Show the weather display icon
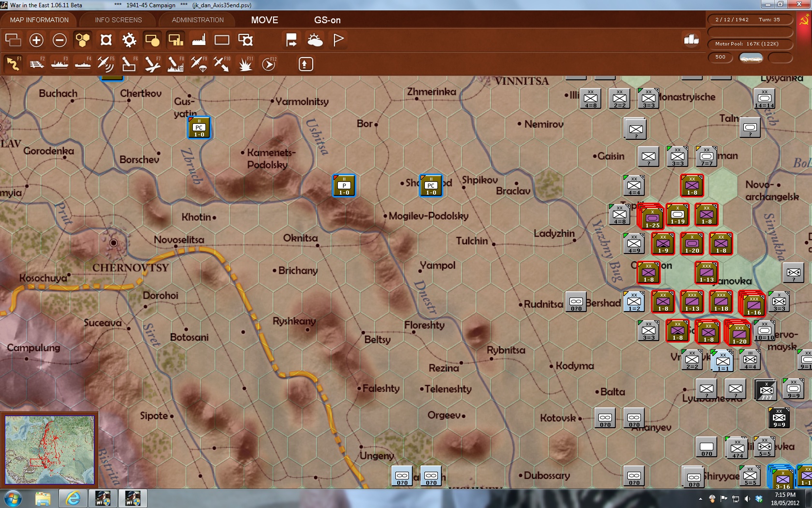 click(x=315, y=40)
